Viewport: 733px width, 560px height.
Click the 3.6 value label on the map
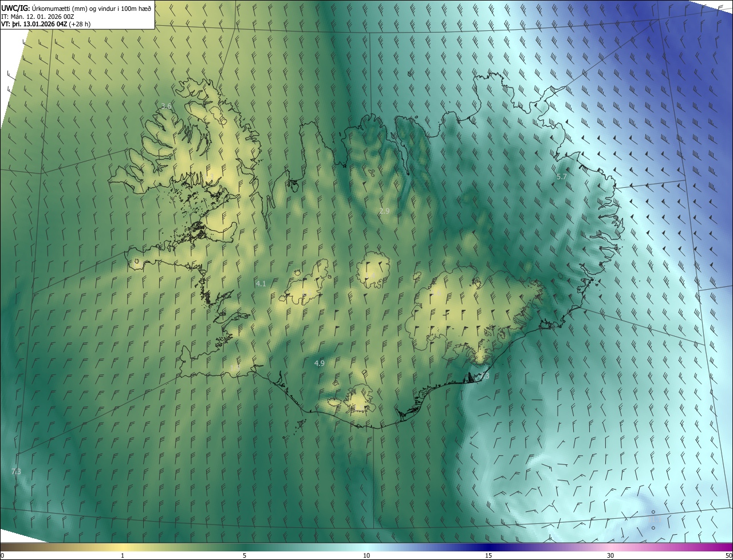(166, 107)
